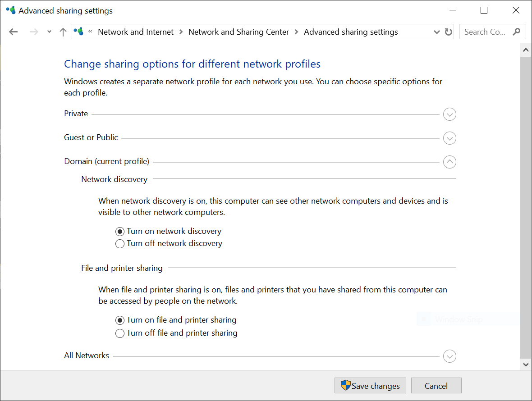Collapse the Domain (current profile) section

tap(449, 162)
